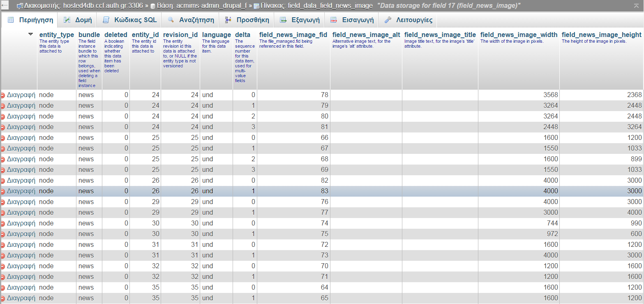This screenshot has width=644, height=304.
Task: Sort by revision_id column header
Action: point(180,35)
